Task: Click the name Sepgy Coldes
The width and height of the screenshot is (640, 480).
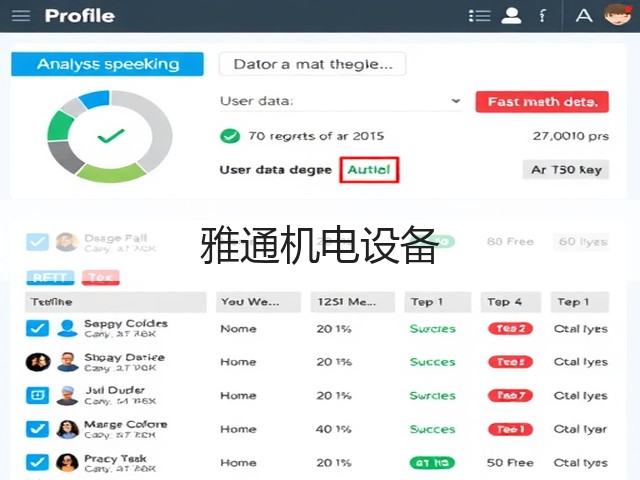Action: (x=126, y=324)
